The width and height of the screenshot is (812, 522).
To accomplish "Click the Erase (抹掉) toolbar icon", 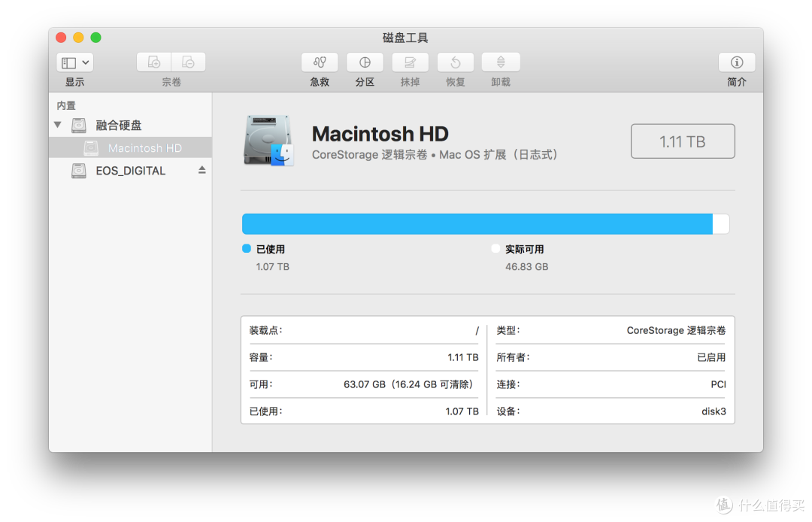I will coord(410,62).
